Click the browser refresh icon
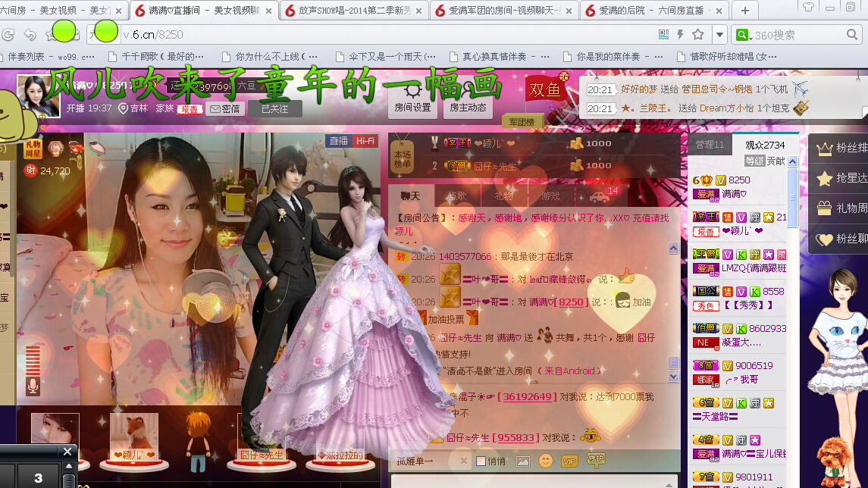 8,34
